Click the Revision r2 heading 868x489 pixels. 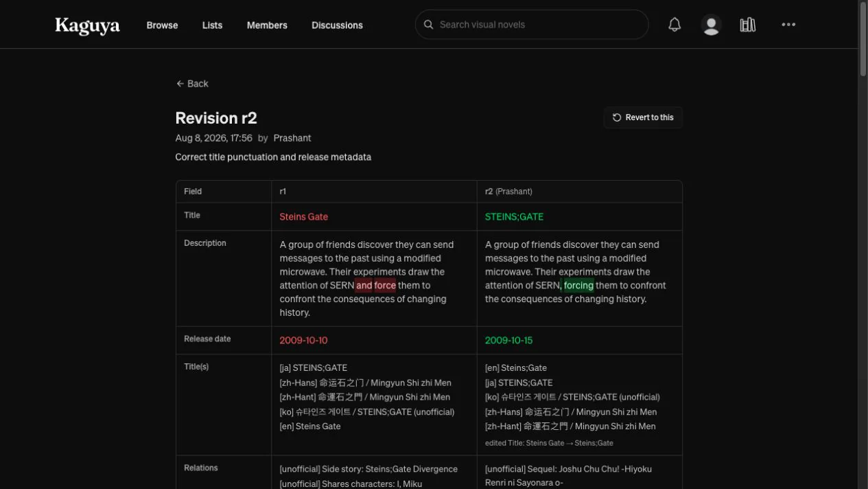[216, 118]
